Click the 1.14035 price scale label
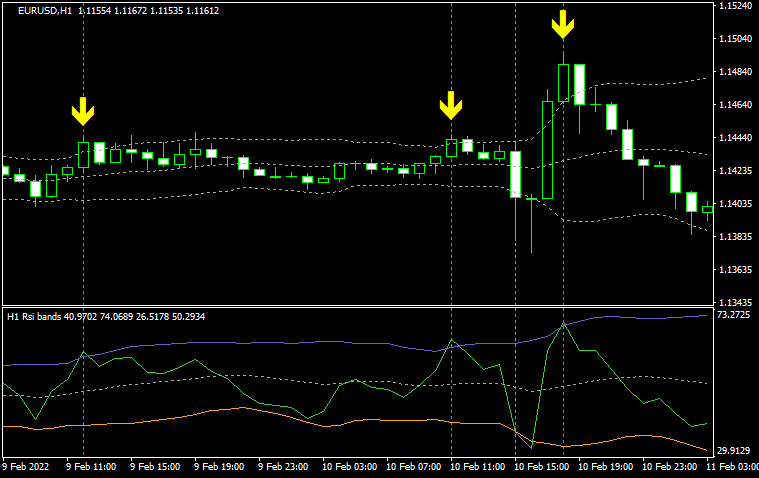Image resolution: width=759 pixels, height=478 pixels. pyautogui.click(x=735, y=203)
